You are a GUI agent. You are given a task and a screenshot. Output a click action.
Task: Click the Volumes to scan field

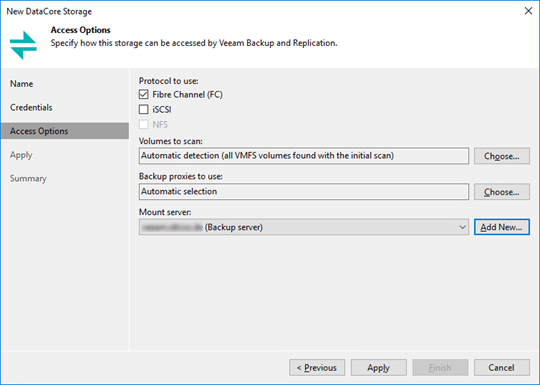(304, 156)
